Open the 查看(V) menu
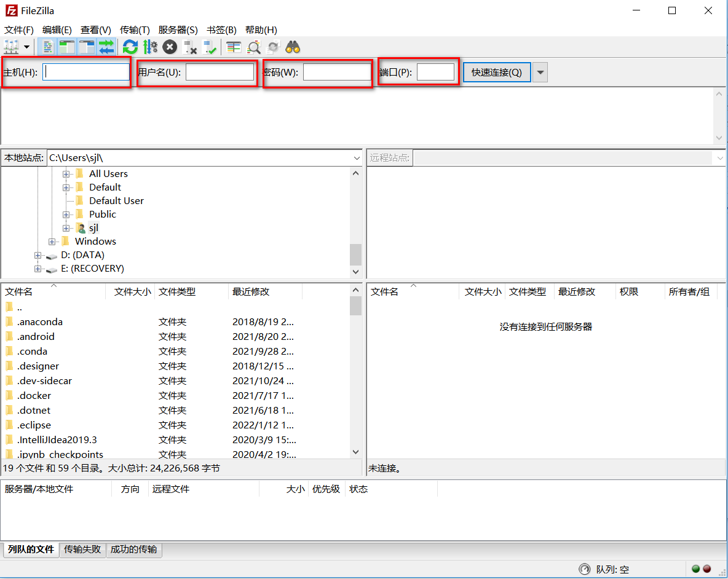Image resolution: width=728 pixels, height=579 pixels. coord(96,30)
